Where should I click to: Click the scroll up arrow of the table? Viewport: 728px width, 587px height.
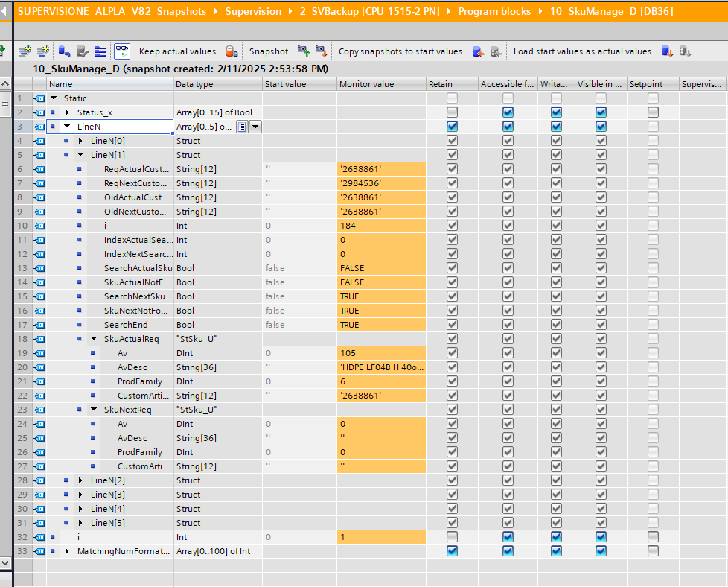tap(5, 84)
